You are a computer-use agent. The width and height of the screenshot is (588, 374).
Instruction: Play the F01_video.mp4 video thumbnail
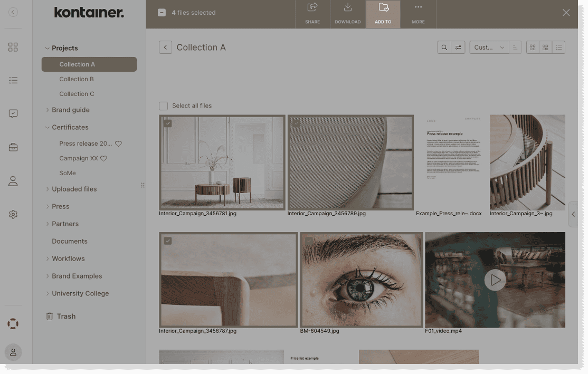click(x=495, y=280)
